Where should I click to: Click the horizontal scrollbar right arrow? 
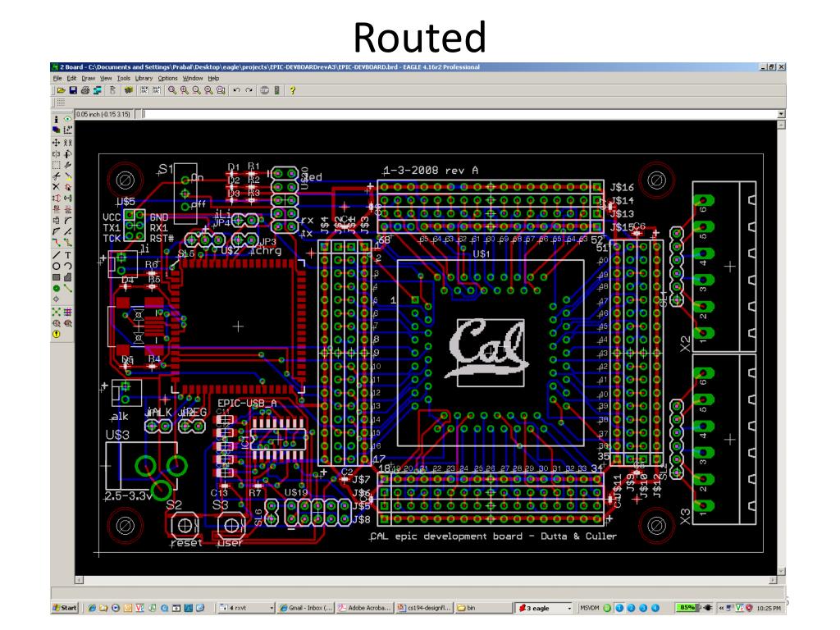[x=773, y=580]
